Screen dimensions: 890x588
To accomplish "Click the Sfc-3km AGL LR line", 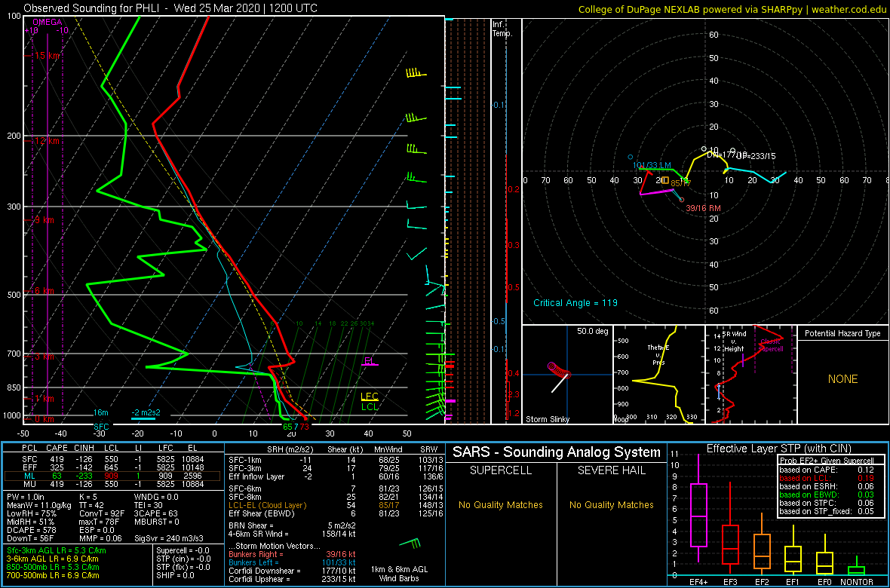I will pyautogui.click(x=57, y=551).
